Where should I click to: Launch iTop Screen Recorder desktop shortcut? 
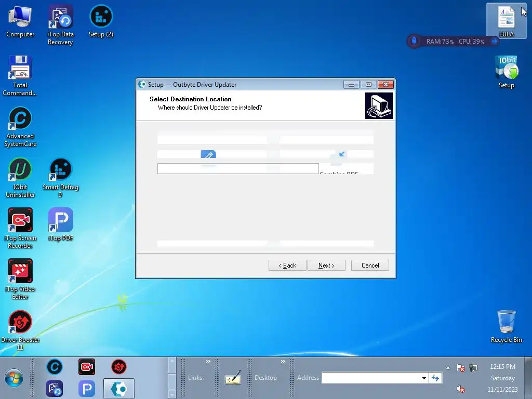pos(20,229)
